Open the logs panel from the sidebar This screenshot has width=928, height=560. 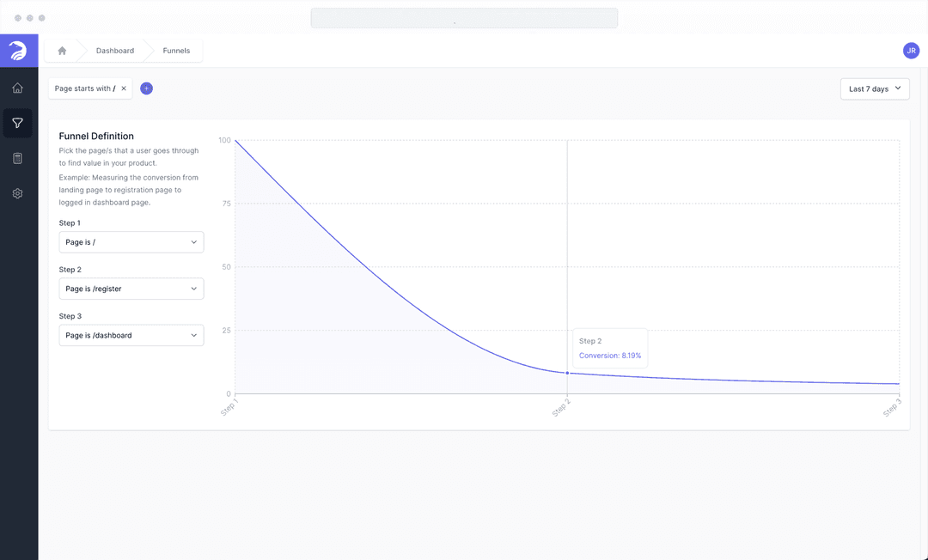(17, 157)
